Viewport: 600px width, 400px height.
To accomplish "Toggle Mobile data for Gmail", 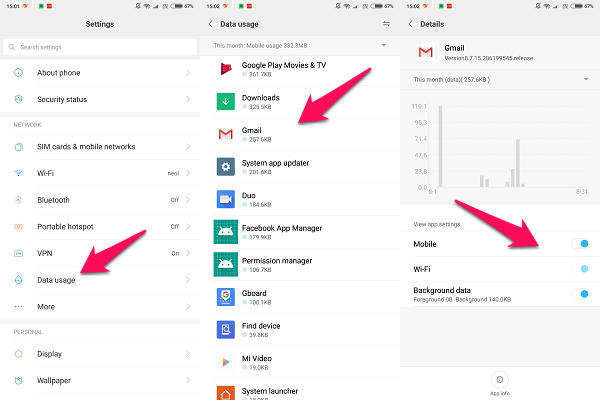I will click(580, 243).
